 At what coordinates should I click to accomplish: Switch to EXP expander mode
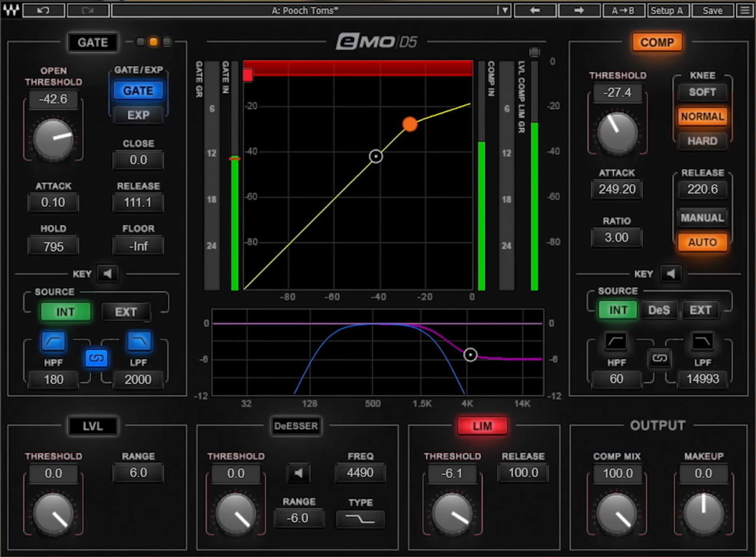coord(138,115)
